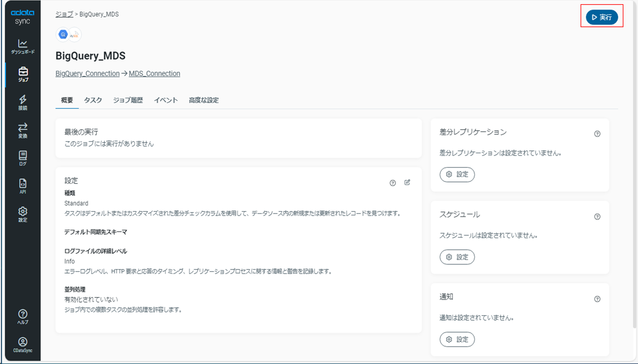Run the job with 実行 button
The image size is (638, 364).
coord(602,17)
